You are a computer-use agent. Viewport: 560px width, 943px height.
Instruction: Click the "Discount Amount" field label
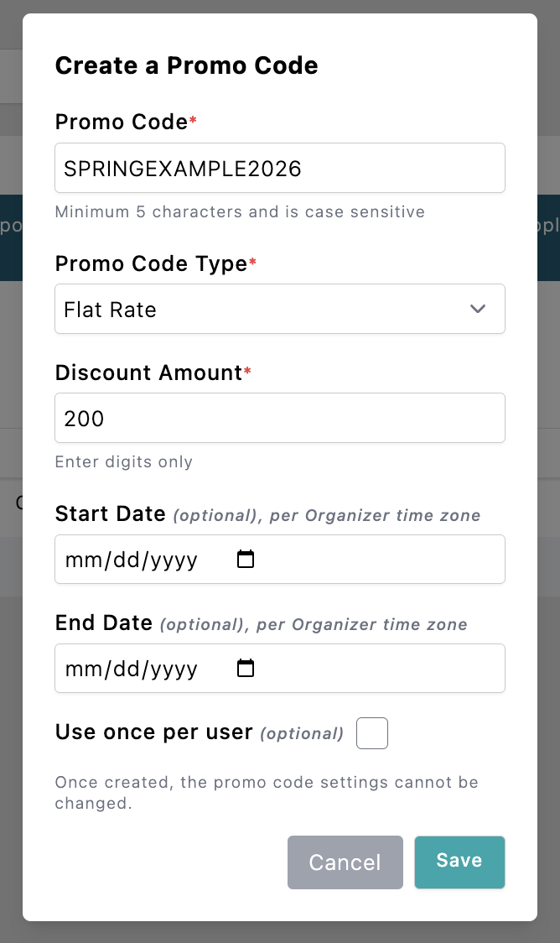(148, 373)
